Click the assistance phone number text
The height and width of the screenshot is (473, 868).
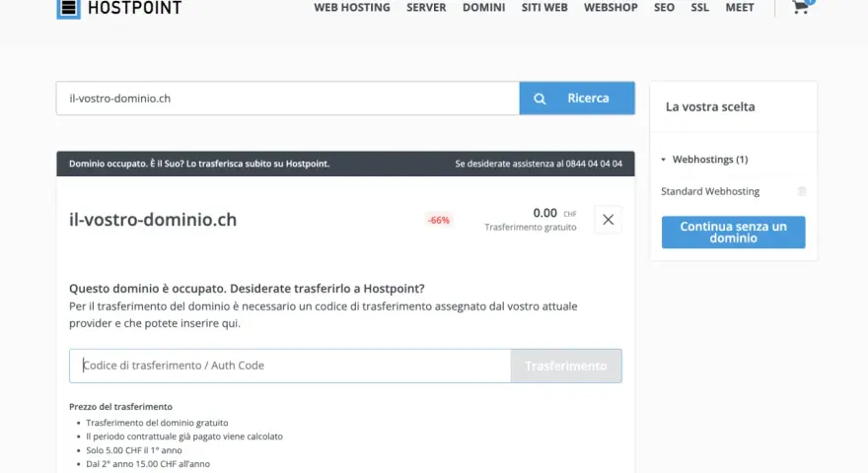539,164
